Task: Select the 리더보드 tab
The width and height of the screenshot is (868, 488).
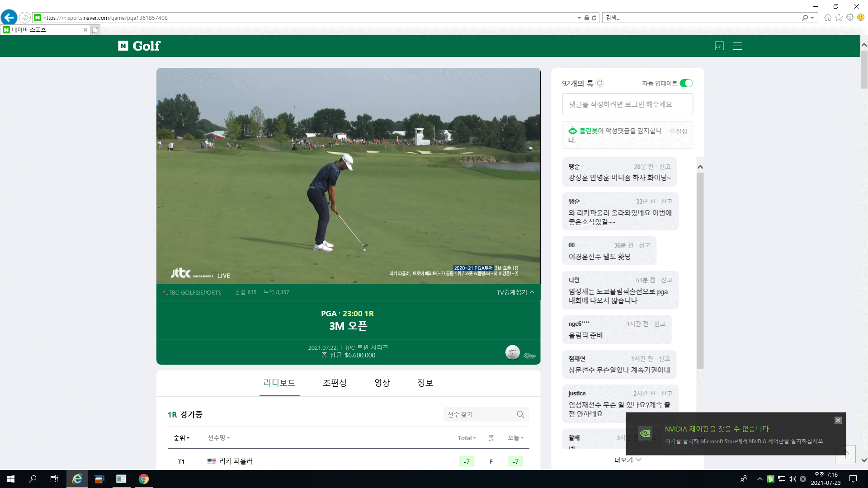Action: [279, 383]
